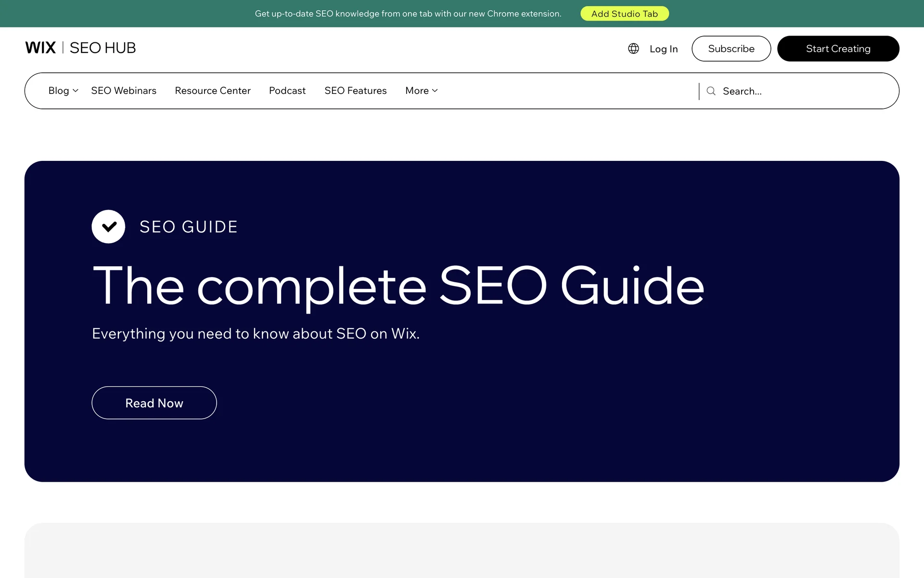Click the Log In link

pyautogui.click(x=663, y=49)
